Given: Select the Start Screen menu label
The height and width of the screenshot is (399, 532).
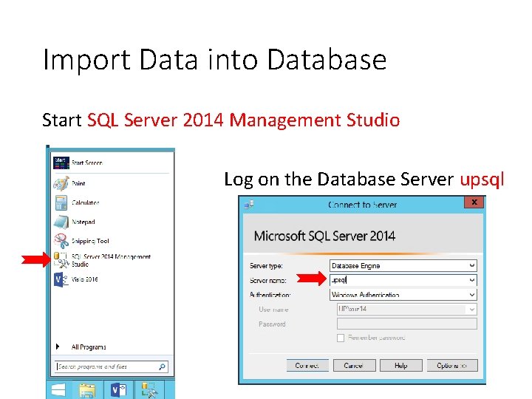Looking at the screenshot, I should pos(87,163).
